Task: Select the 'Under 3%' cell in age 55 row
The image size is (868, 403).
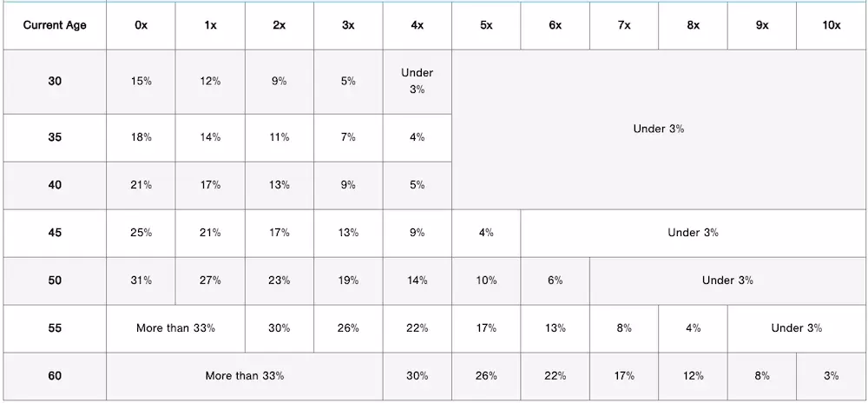Action: 797,328
